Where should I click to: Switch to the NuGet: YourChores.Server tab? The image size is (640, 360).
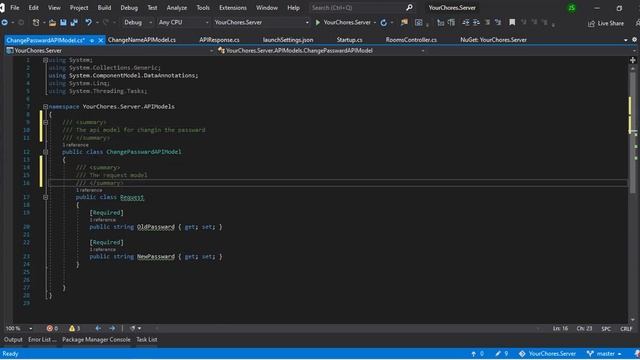coord(493,40)
